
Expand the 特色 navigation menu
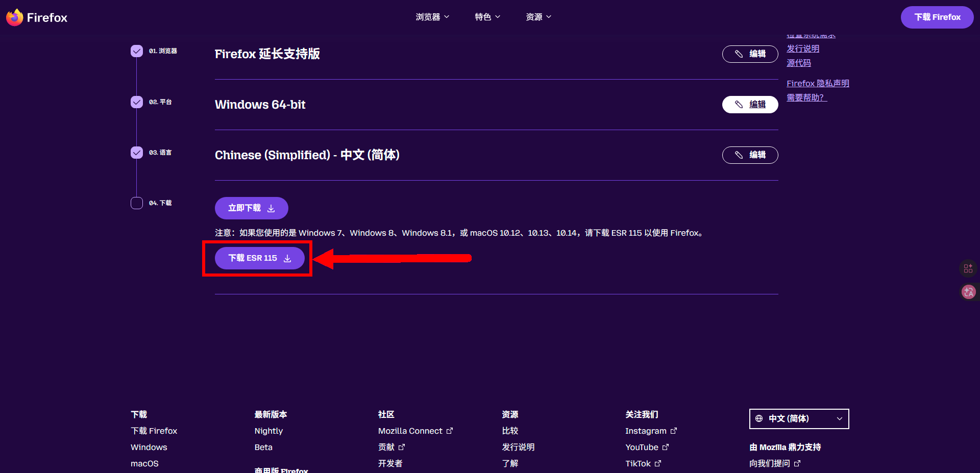(x=487, y=17)
